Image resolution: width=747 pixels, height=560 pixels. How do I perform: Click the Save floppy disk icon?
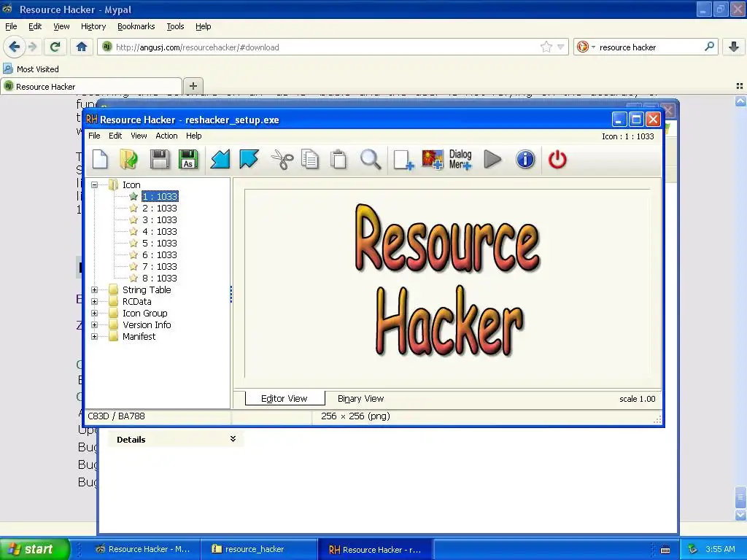coord(160,159)
